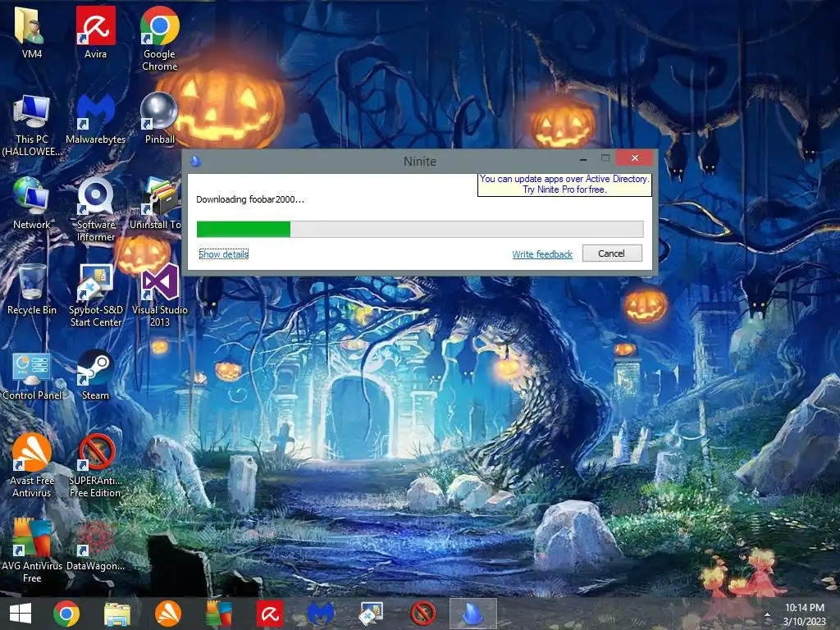This screenshot has width=840, height=630.
Task: Open the Write feedback link
Action: (x=542, y=254)
